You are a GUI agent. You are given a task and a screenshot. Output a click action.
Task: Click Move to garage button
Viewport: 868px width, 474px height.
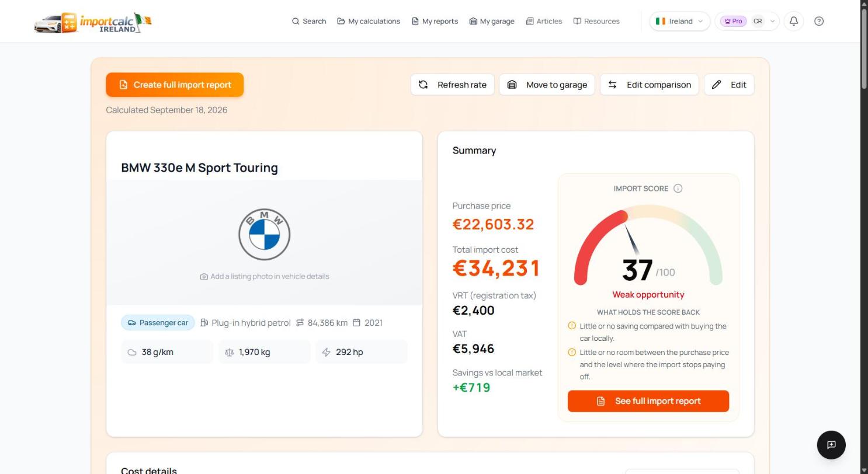(x=547, y=85)
